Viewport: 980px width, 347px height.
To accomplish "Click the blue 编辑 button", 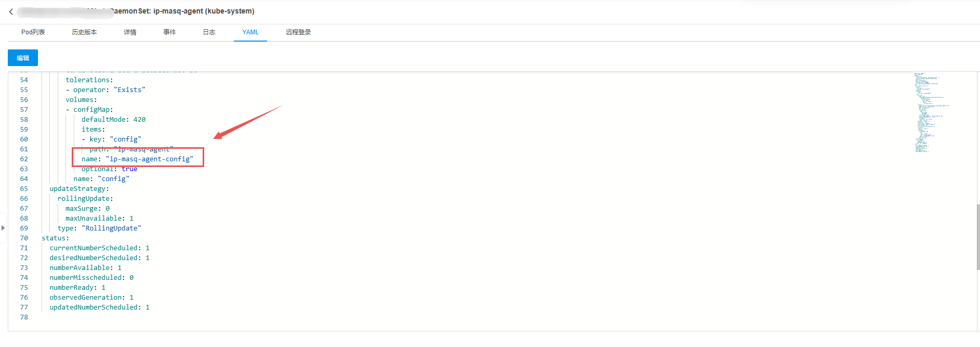I will [x=23, y=58].
